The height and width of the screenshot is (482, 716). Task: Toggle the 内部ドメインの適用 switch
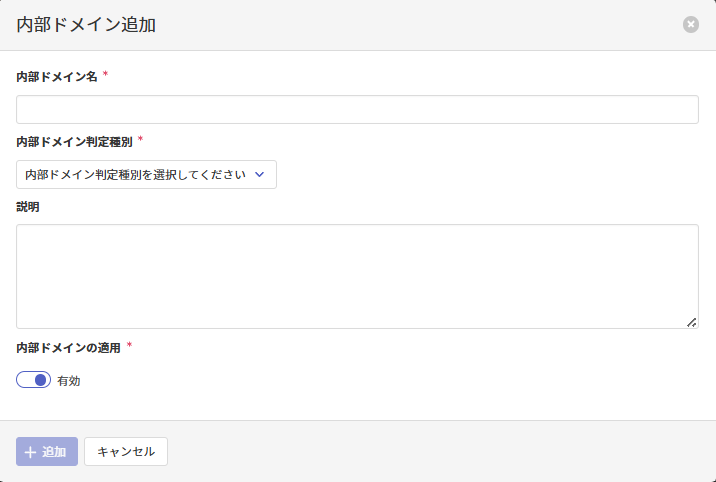point(33,380)
